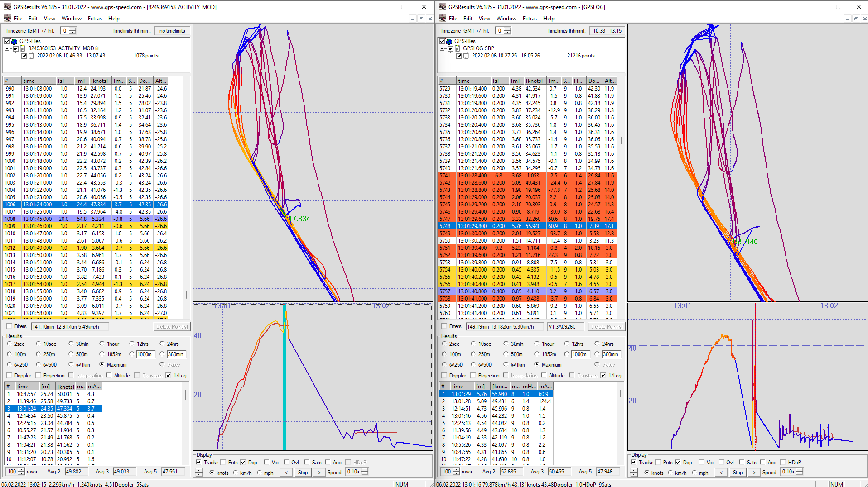Increase rows count spinner in left window
Screen dimensions: 868x487
click(21, 470)
